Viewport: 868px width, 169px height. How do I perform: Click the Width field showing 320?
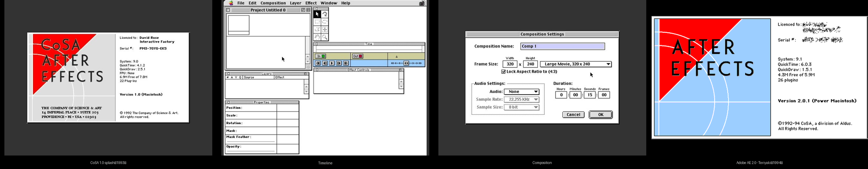(510, 64)
